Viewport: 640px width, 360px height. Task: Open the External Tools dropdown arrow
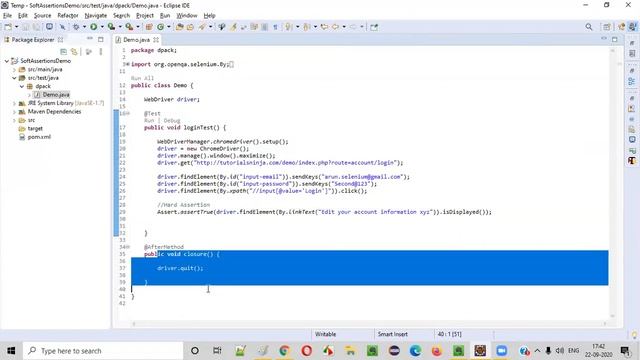[138, 27]
